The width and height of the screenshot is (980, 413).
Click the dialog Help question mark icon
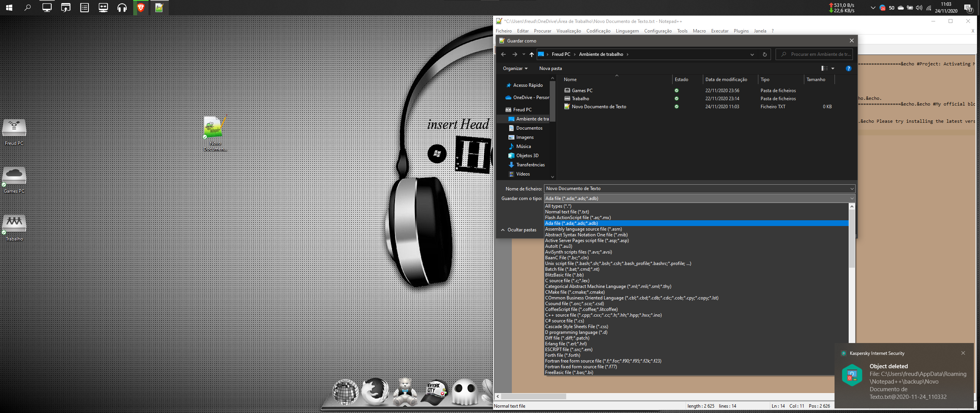click(x=848, y=68)
